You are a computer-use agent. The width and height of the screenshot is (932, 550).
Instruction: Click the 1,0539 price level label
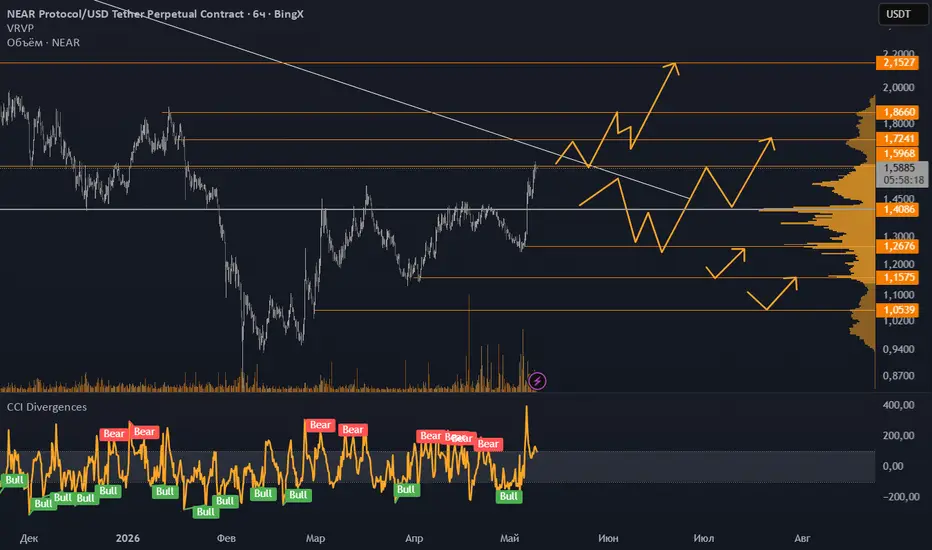coord(899,310)
